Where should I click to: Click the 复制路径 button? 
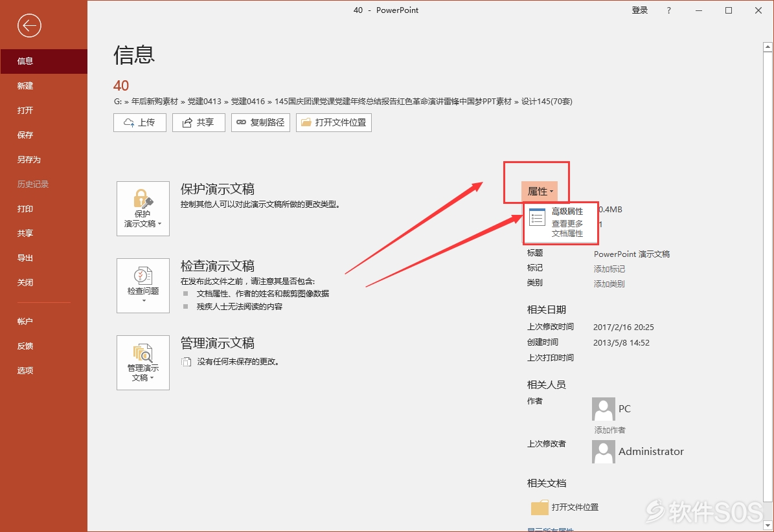[x=260, y=123]
